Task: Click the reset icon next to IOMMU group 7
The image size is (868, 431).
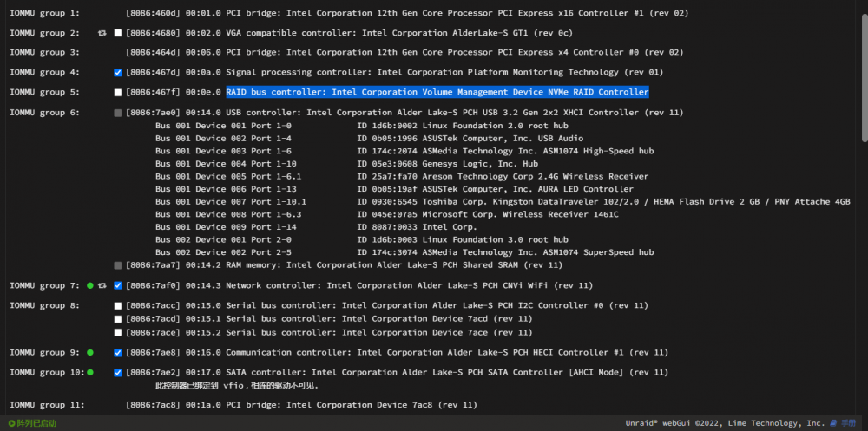Action: [x=102, y=285]
